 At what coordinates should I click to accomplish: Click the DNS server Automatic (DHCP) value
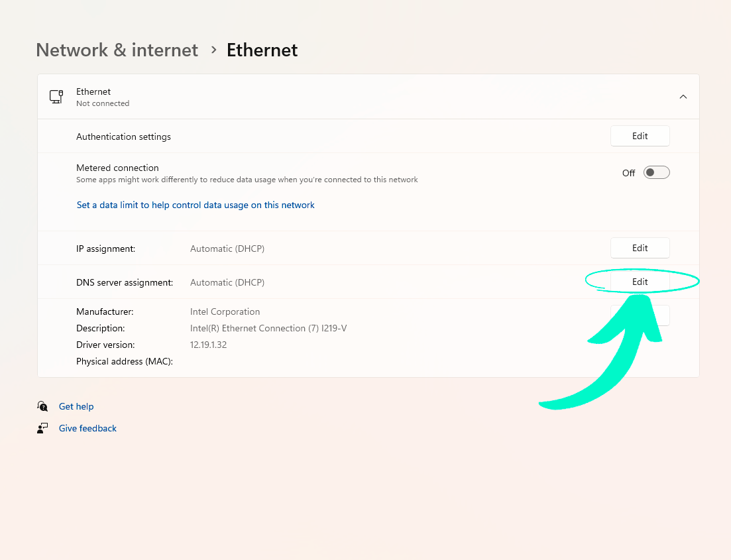point(227,282)
